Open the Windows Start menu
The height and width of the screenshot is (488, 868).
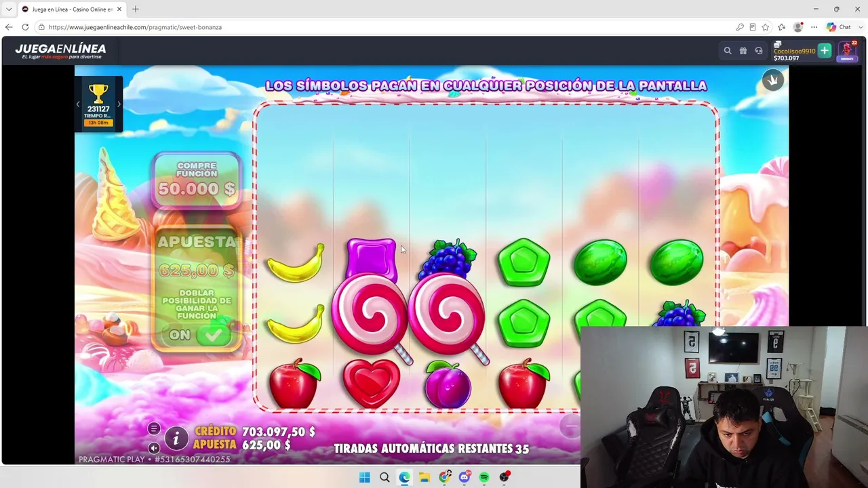coord(364,477)
